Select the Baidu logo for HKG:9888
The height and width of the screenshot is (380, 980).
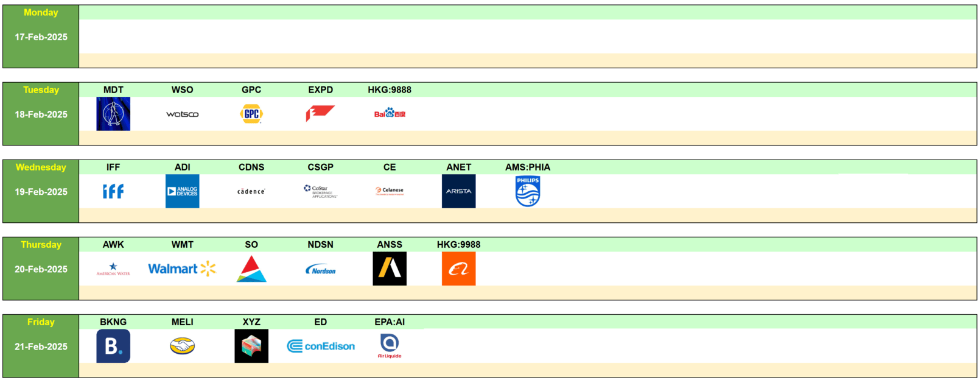pos(390,114)
